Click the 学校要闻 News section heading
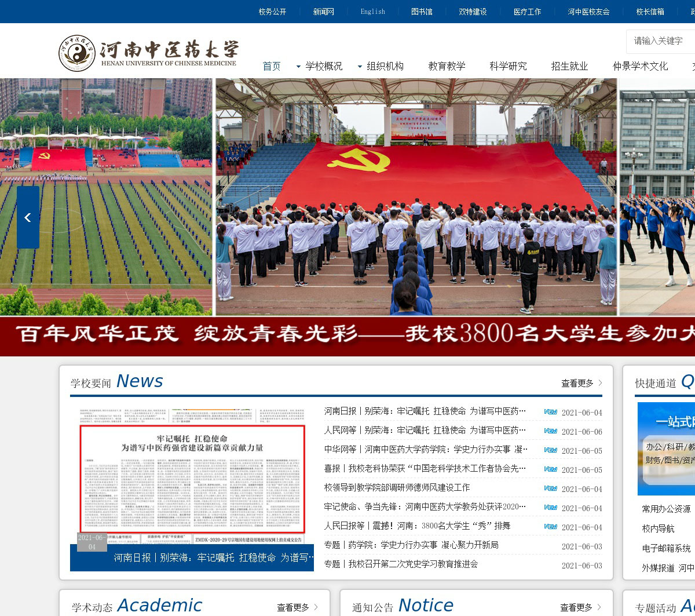Screen dimensions: 695x616 (x=116, y=382)
